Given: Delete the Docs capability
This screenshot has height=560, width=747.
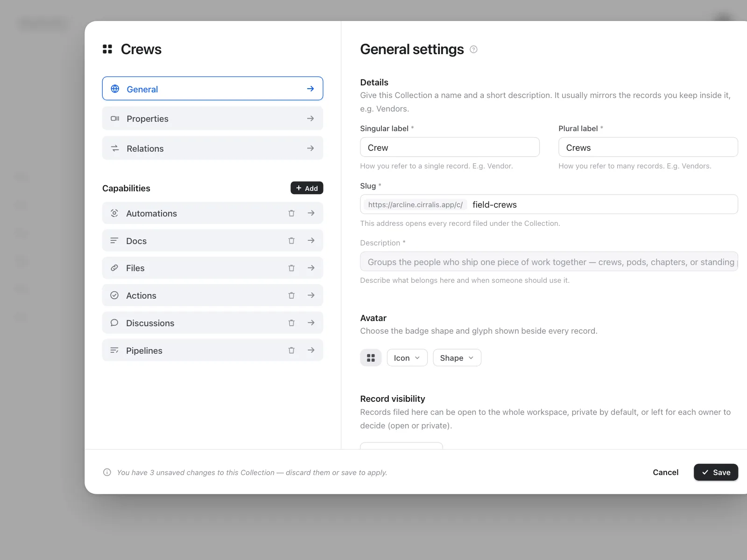Looking at the screenshot, I should pos(291,241).
